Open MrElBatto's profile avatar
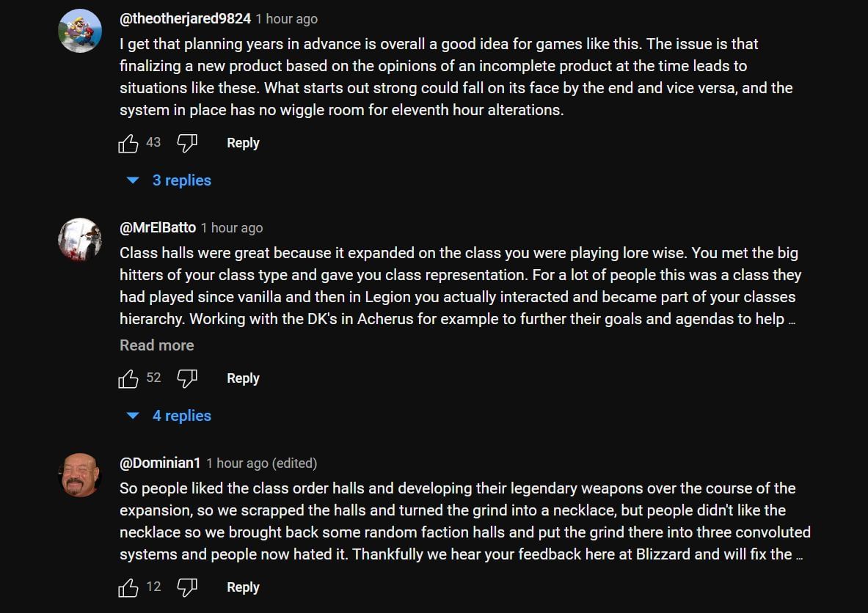 pos(80,240)
